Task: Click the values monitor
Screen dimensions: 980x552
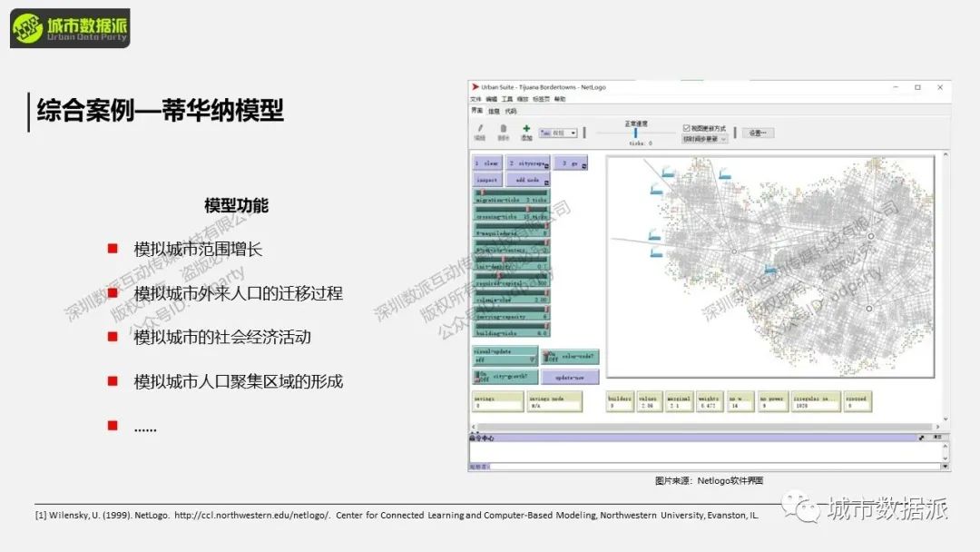Action: click(x=650, y=401)
